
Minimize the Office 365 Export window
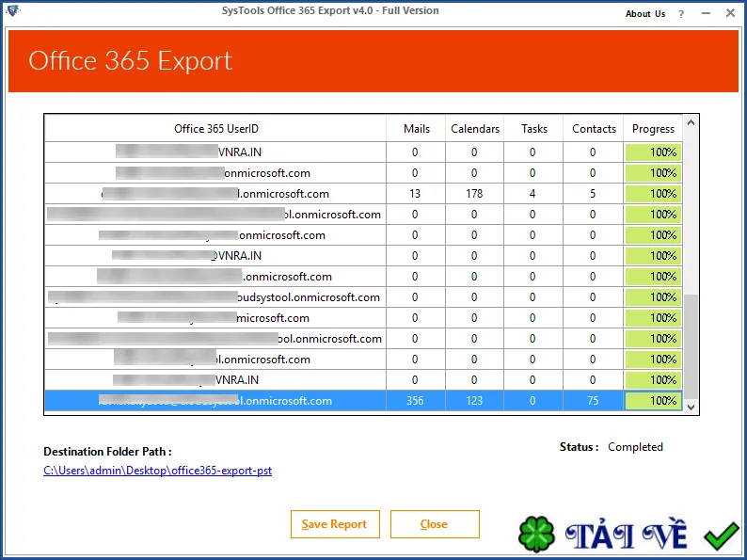point(706,14)
